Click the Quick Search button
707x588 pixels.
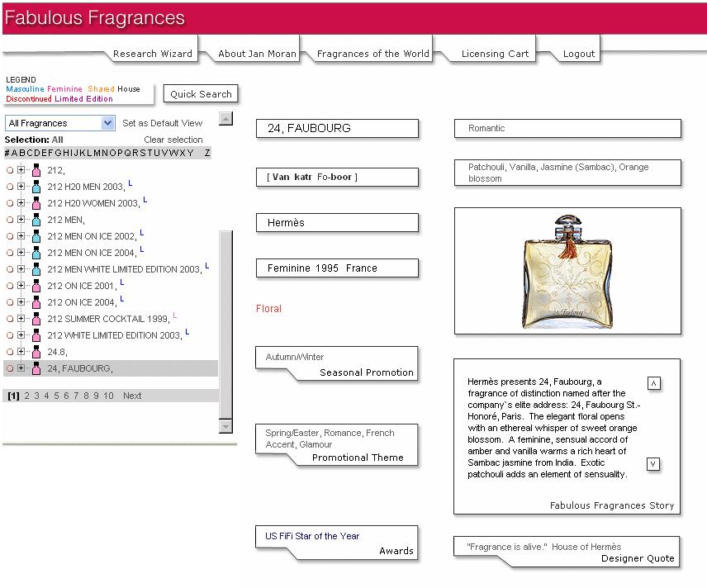(201, 94)
